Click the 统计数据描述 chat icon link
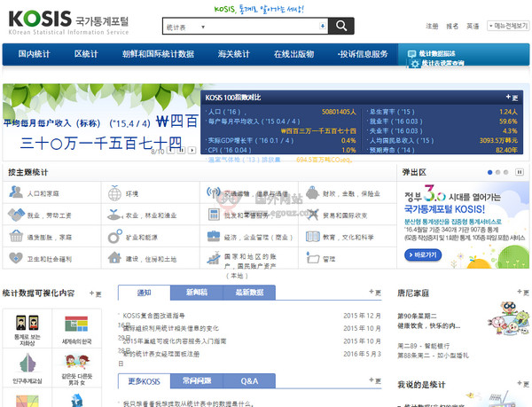 [x=412, y=53]
